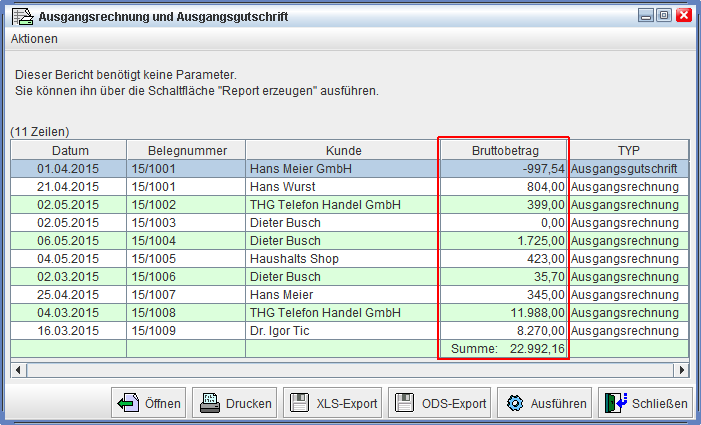Click the green arrow Öffnen icon
Image resolution: width=701 pixels, height=425 pixels.
pyautogui.click(x=126, y=404)
